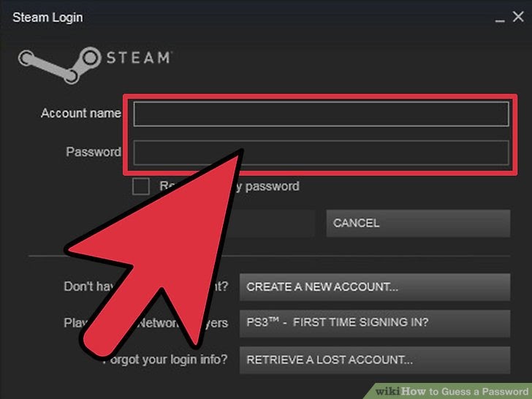532x399 pixels.
Task: Click the 'Password' label text
Action: pyautogui.click(x=94, y=152)
